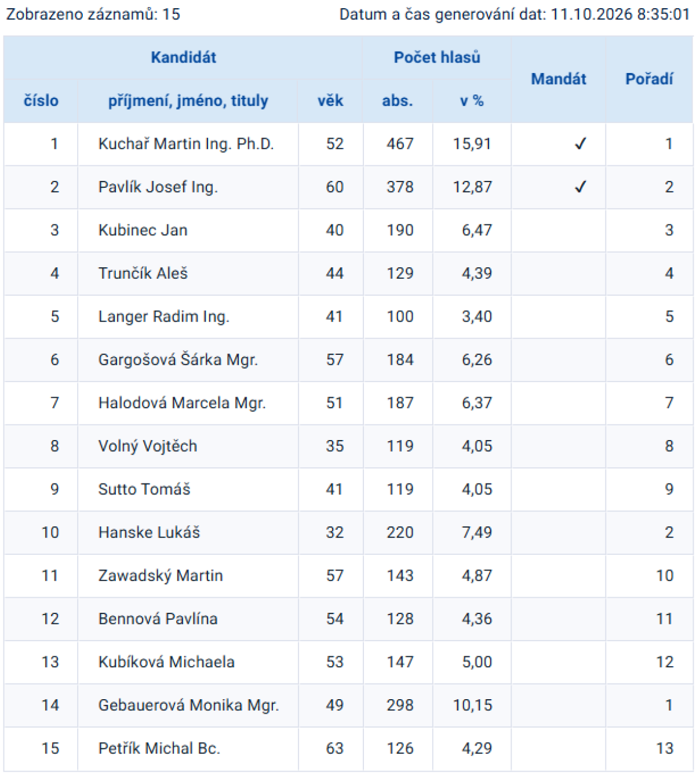Click the vote count 100 for Langer Radim
Screen dimensions: 700x778
pyautogui.click(x=400, y=317)
